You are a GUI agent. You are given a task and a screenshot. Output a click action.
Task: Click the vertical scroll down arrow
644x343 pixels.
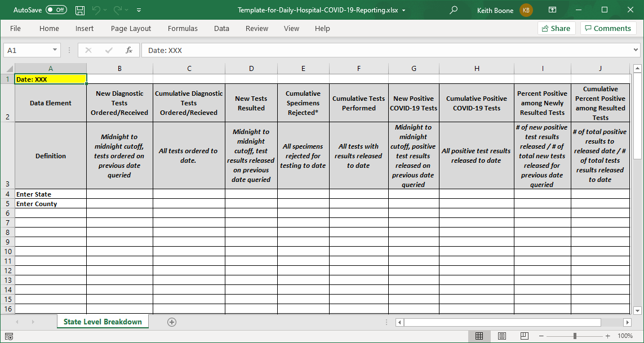[x=637, y=310]
